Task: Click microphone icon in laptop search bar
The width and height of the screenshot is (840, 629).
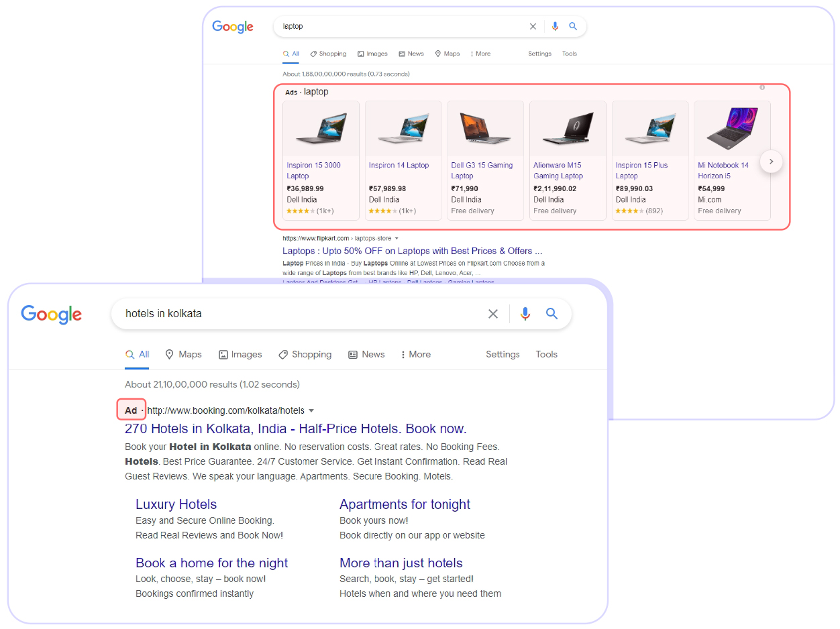Action: coord(555,26)
